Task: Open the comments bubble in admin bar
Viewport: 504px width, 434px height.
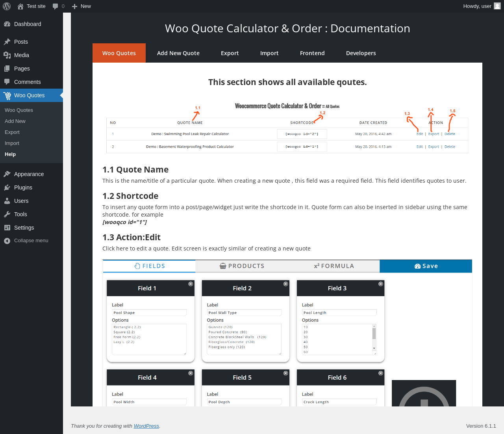Action: coord(55,6)
